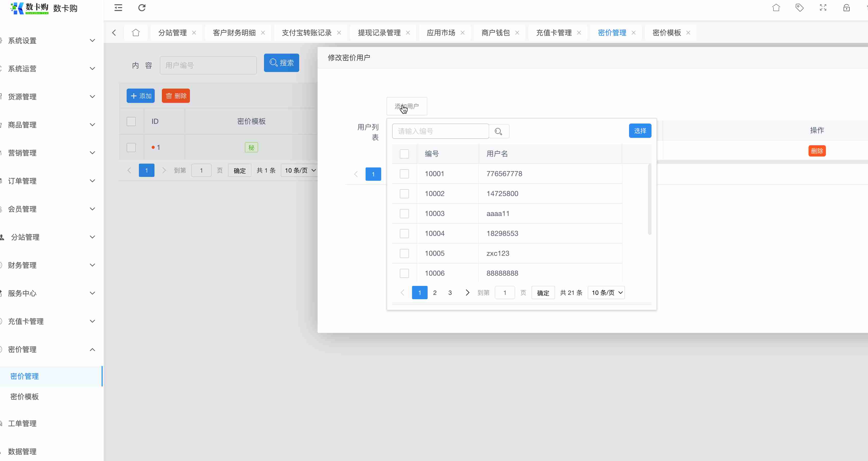This screenshot has width=868, height=461.
Task: Close the 应用市场 tab
Action: coord(463,33)
